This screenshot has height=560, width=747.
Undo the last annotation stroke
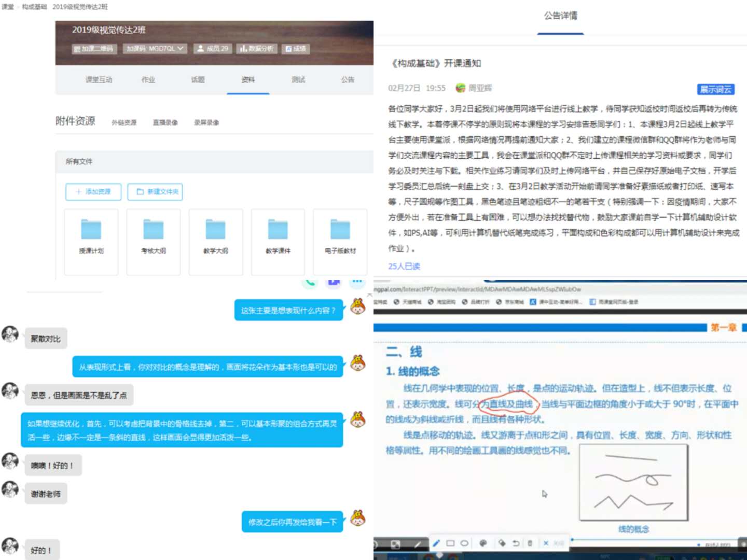(x=516, y=542)
